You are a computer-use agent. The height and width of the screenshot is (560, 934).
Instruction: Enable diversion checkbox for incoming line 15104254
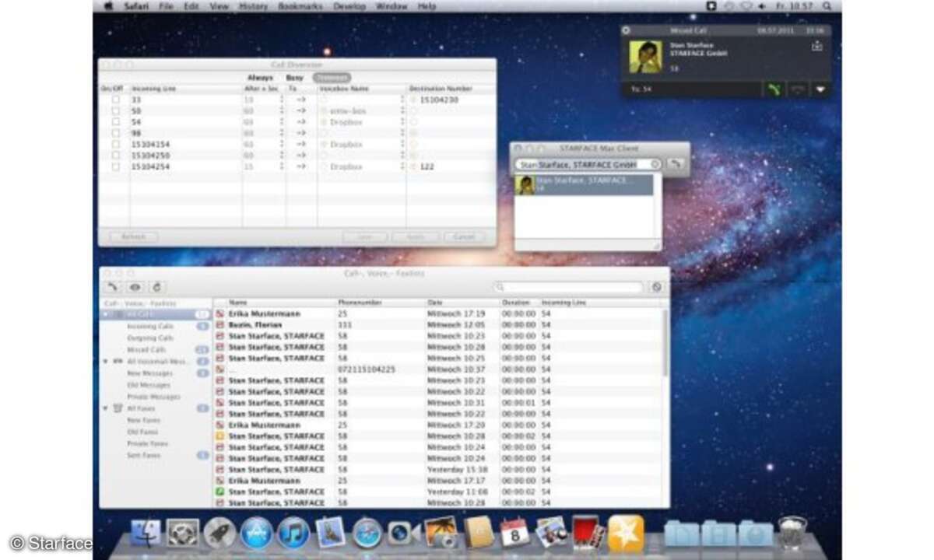point(116,166)
